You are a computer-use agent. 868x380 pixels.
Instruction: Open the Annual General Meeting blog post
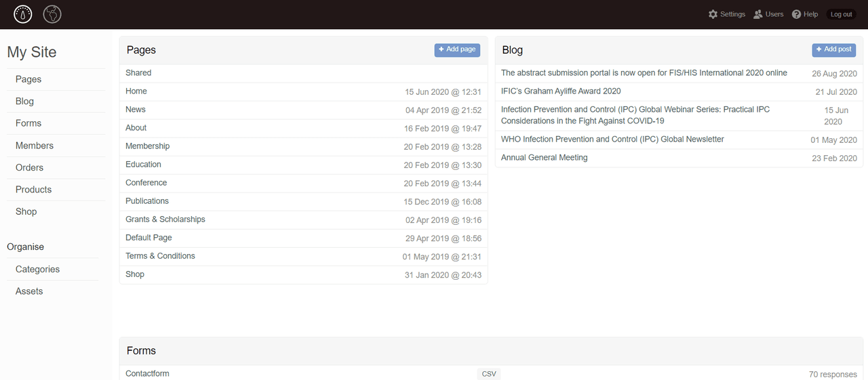tap(544, 158)
